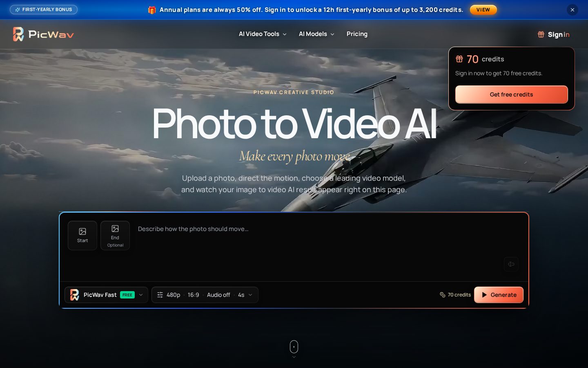Click the prompt enhance icon button
The width and height of the screenshot is (588, 368).
point(511,264)
